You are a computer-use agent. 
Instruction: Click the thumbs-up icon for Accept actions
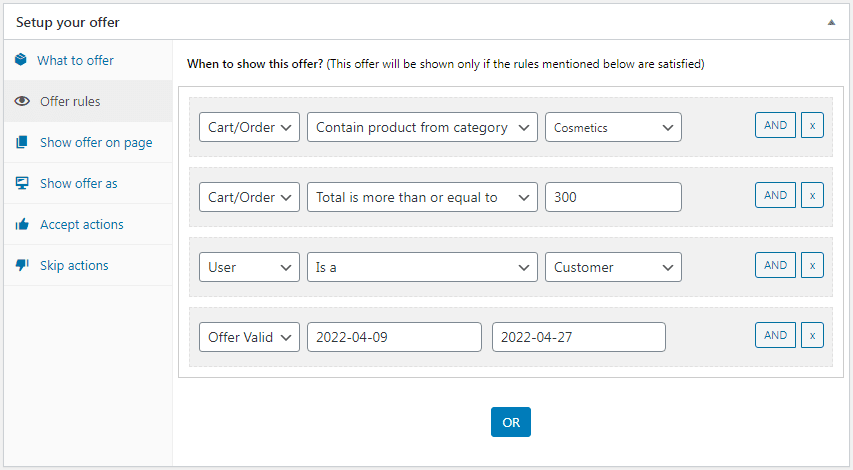tap(22, 224)
